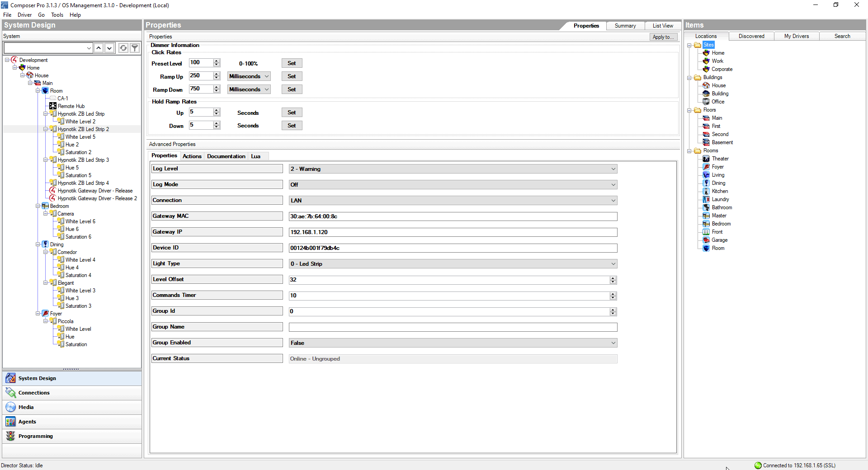Click the Preset Level stepper arrows

tap(217, 63)
